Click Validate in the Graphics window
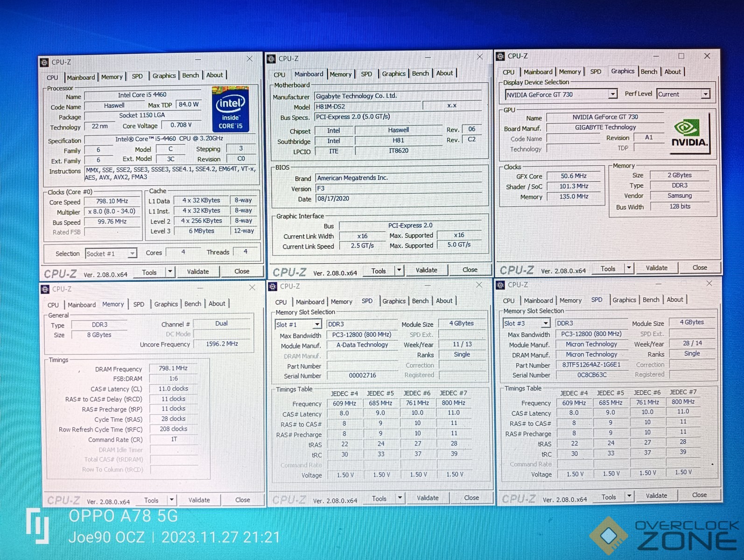 click(x=656, y=268)
